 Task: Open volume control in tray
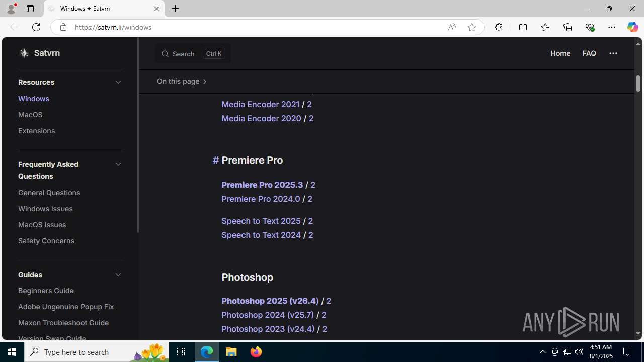[x=579, y=352]
